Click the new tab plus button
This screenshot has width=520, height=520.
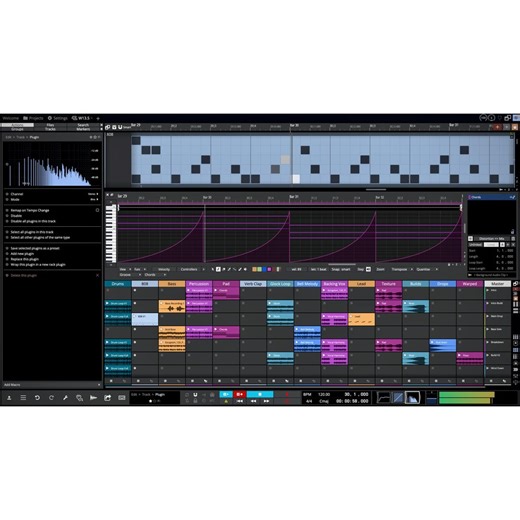pos(98,118)
